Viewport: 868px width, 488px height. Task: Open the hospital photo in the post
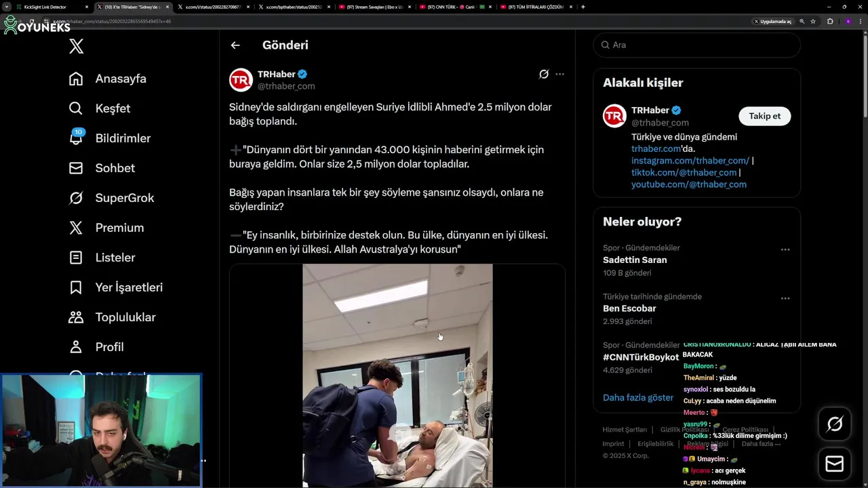coord(397,375)
